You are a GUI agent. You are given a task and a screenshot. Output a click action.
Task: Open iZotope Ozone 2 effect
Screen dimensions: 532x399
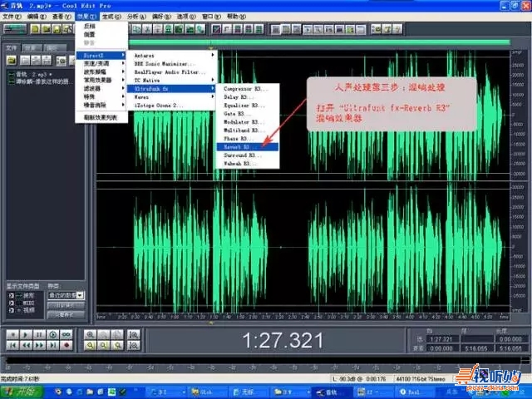[171, 106]
